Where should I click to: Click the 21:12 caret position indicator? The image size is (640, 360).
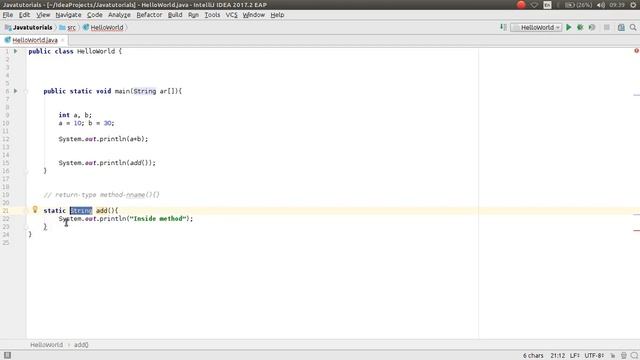tap(558, 356)
